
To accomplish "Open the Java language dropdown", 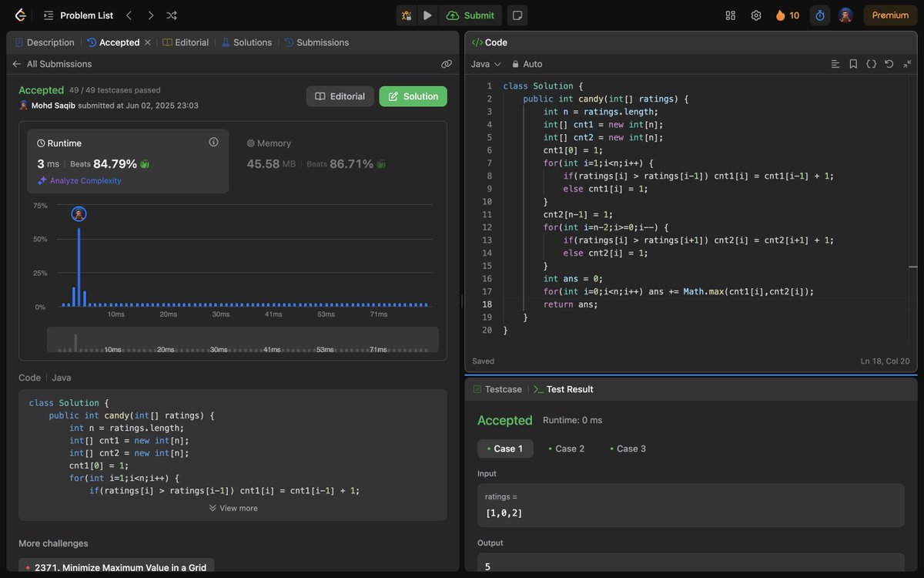I will [486, 64].
